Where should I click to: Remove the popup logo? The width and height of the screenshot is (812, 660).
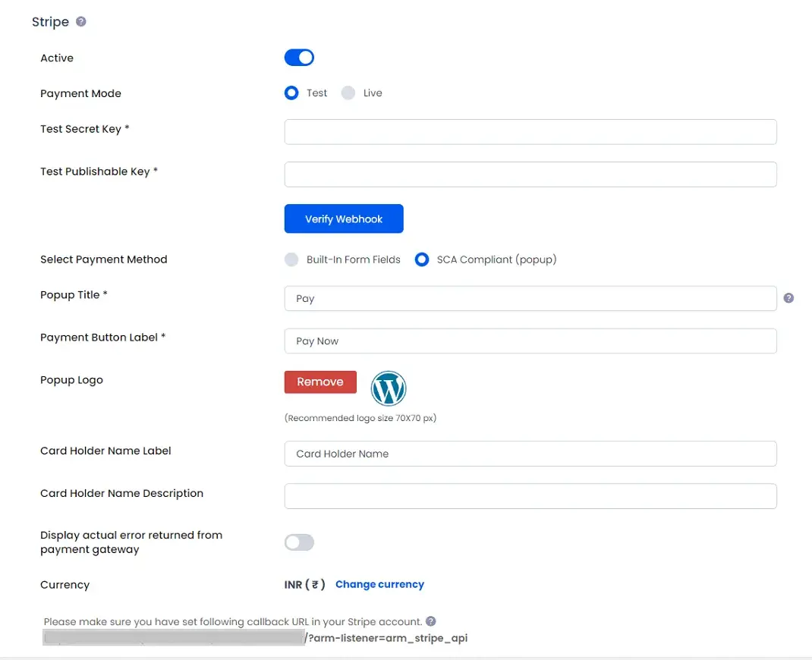320,382
